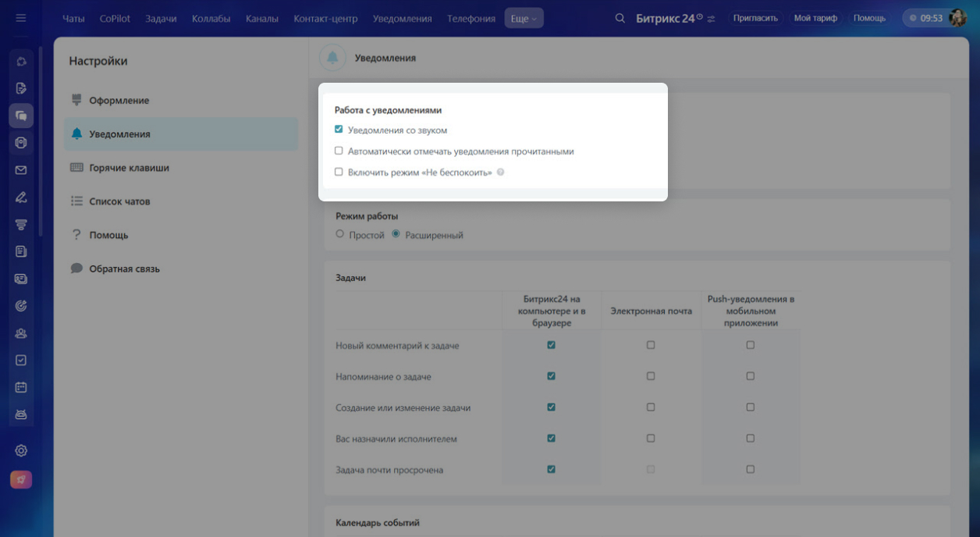Switch to «Горячие клавиши» settings section
This screenshot has width=980, height=537.
(129, 168)
